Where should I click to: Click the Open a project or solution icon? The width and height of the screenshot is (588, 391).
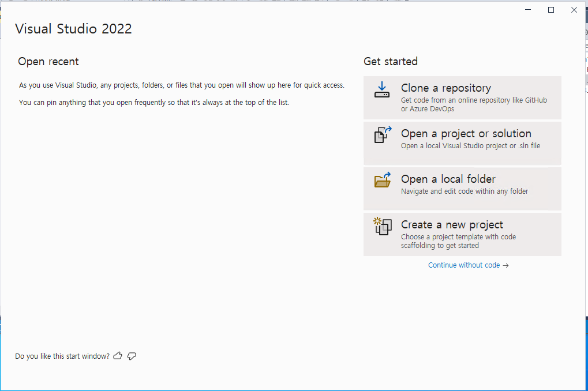(383, 134)
